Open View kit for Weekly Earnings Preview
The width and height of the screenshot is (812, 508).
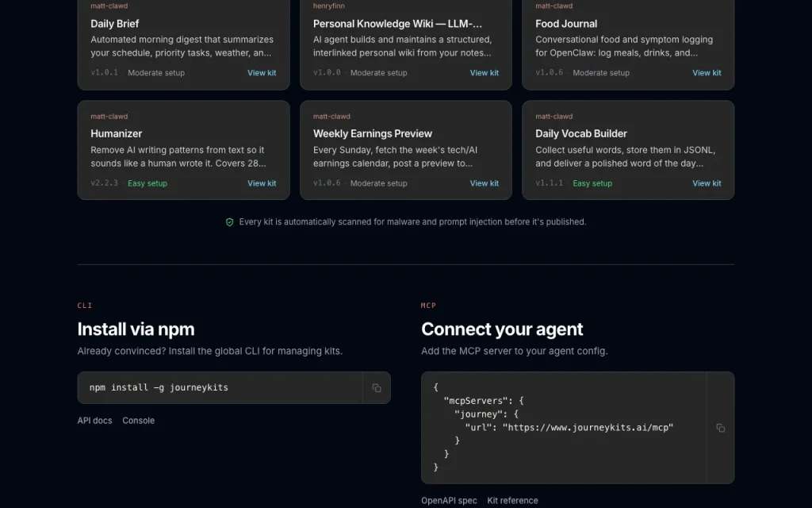pos(485,183)
